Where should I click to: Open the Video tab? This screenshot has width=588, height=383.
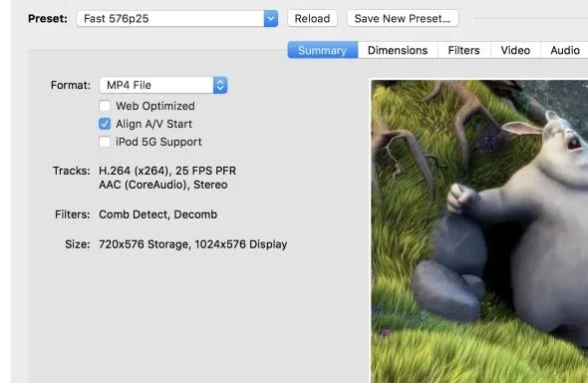(x=515, y=50)
